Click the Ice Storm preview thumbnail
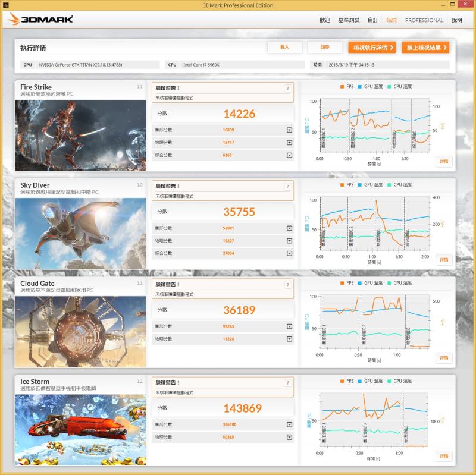Screen dimensions: 476x475 80,430
